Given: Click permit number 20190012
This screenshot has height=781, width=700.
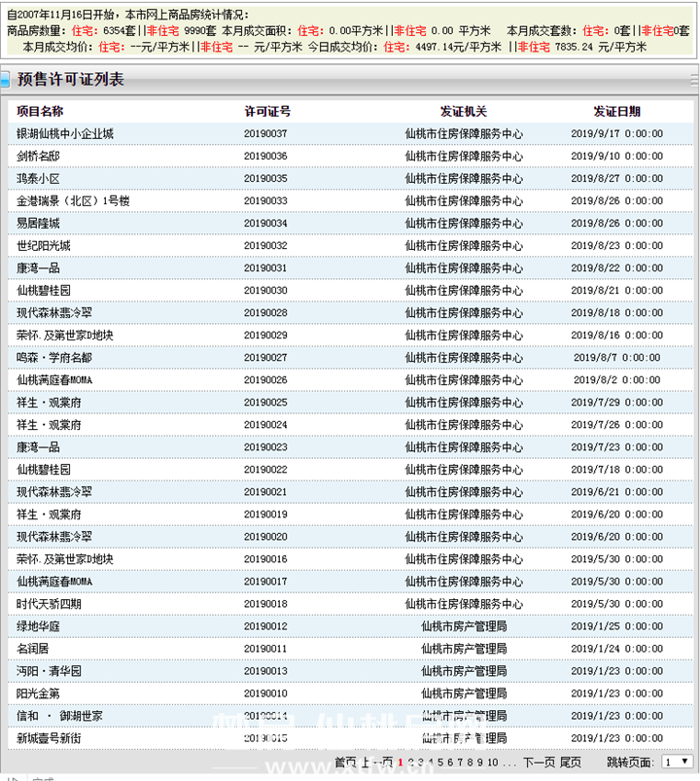Looking at the screenshot, I should click(x=265, y=626).
